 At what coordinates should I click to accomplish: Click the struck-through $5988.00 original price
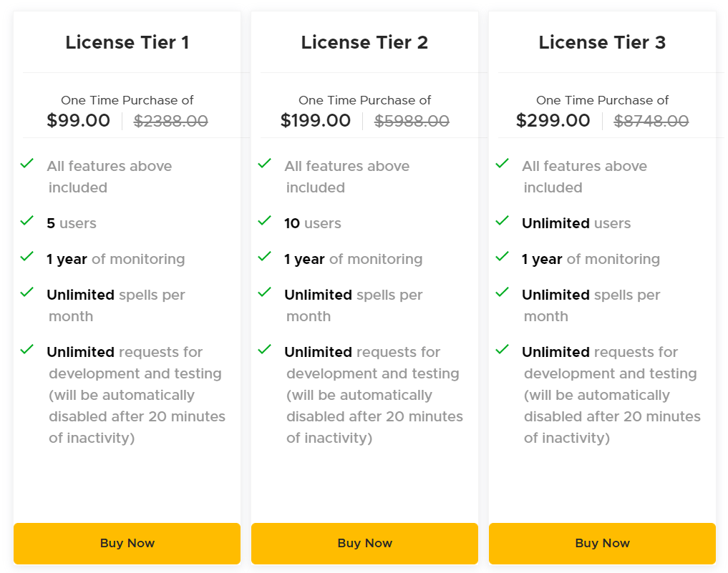point(412,122)
